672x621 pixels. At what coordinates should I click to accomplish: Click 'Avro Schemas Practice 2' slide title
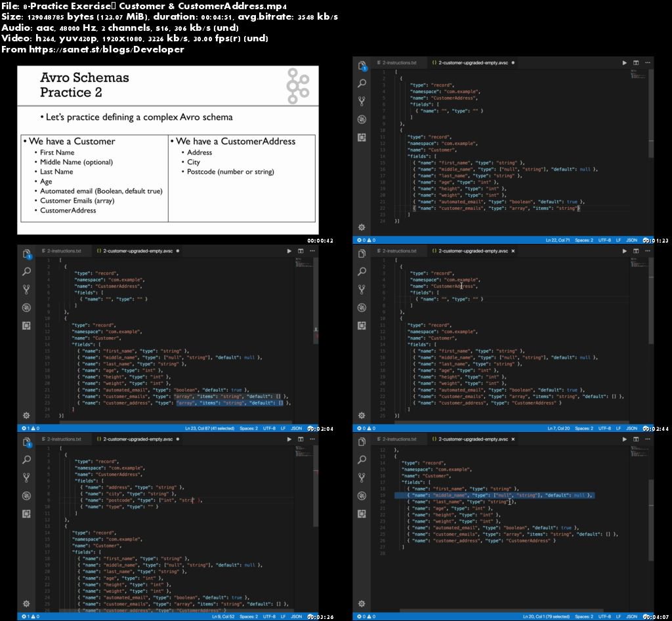point(85,85)
